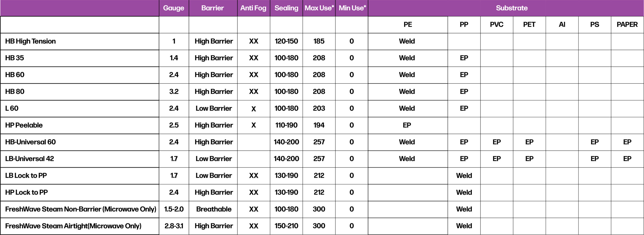
Task: Select the LB-Universal 42 row label
Action: tap(30, 159)
